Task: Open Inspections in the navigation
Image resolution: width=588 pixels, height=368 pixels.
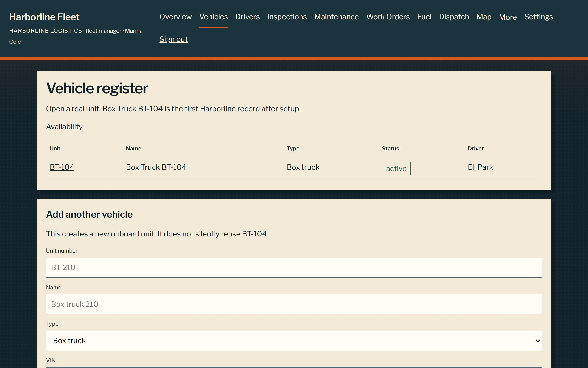Action: click(287, 17)
